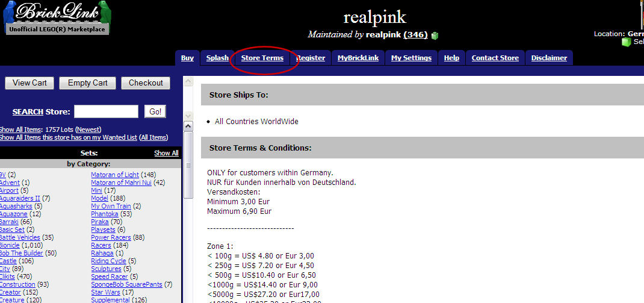Click the Checkout button
644x303 pixels.
coord(146,83)
